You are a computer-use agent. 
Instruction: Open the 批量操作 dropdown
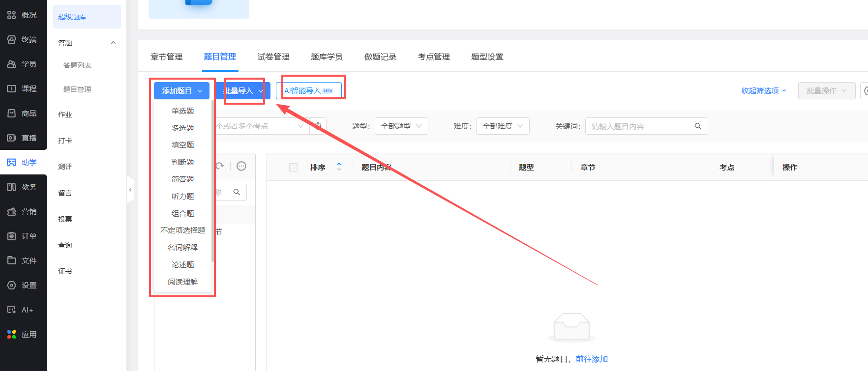pos(827,91)
